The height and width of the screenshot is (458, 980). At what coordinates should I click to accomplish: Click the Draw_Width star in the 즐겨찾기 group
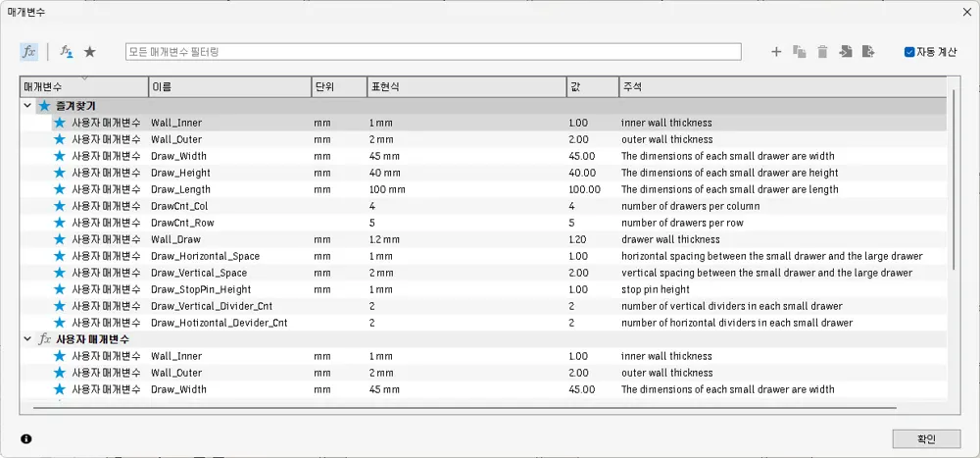60,156
